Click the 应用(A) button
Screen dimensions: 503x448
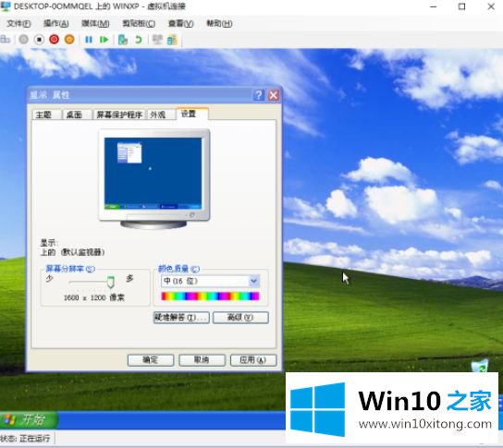tap(253, 360)
